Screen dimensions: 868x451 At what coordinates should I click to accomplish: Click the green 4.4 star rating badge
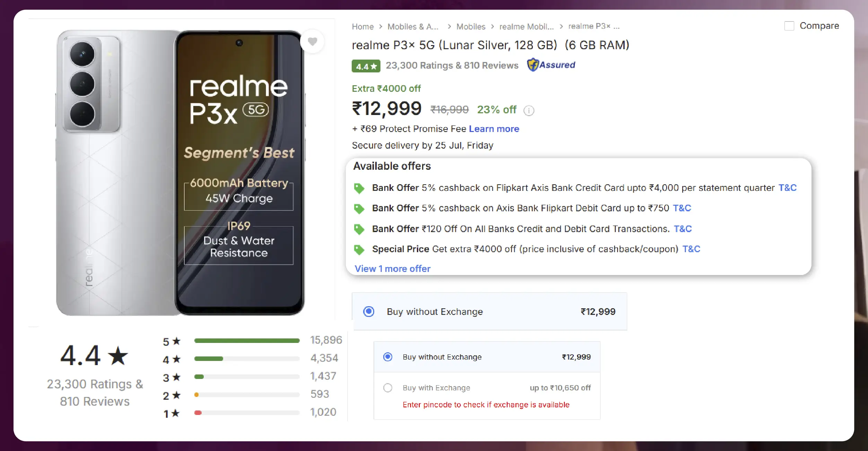pos(366,66)
